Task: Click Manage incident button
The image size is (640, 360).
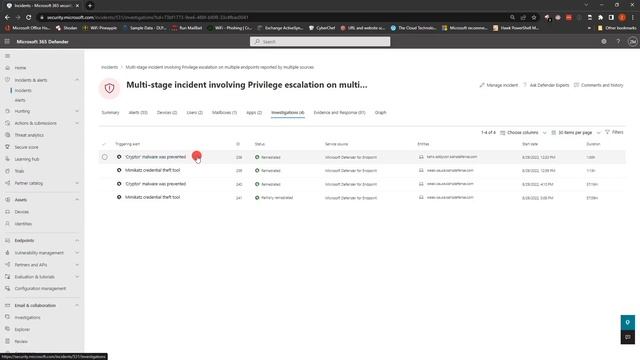Action: coord(498,85)
